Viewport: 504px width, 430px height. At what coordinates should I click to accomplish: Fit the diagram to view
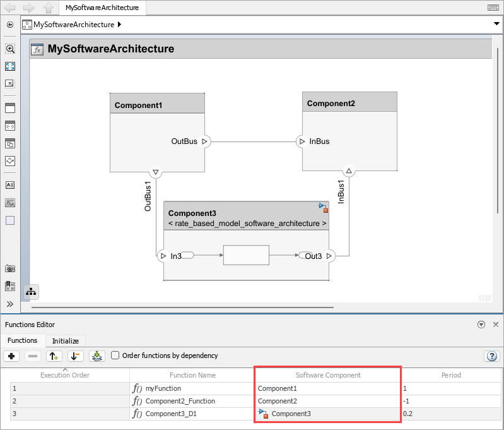[x=10, y=66]
